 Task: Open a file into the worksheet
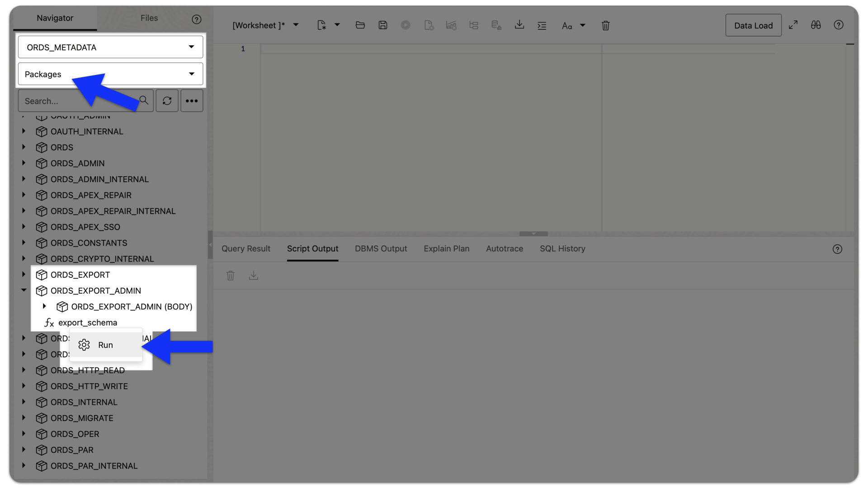(360, 25)
